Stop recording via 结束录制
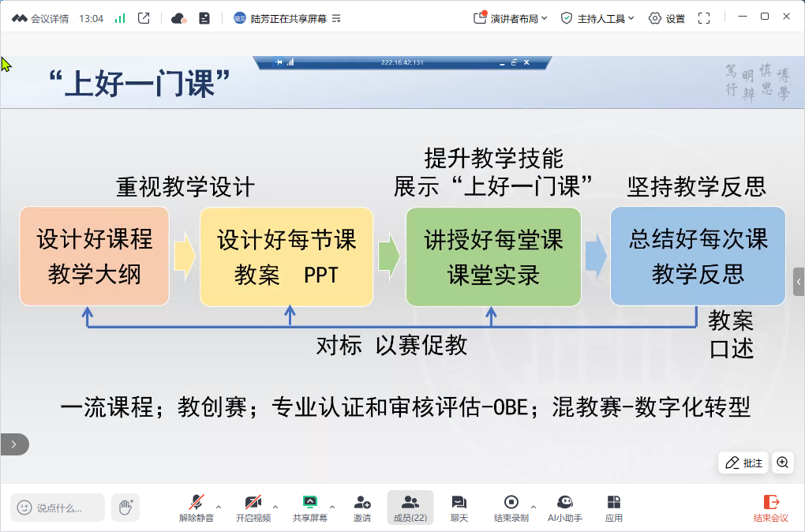The height and width of the screenshot is (532, 805). (x=511, y=508)
